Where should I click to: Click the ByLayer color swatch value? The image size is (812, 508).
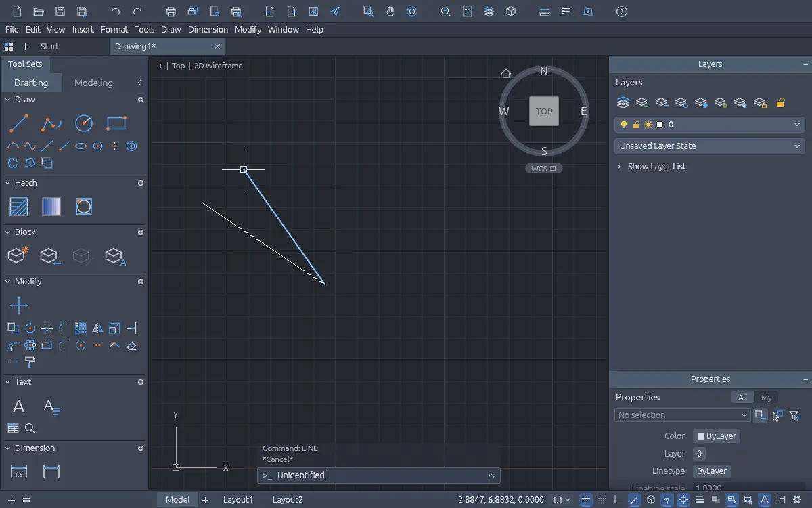click(x=717, y=436)
